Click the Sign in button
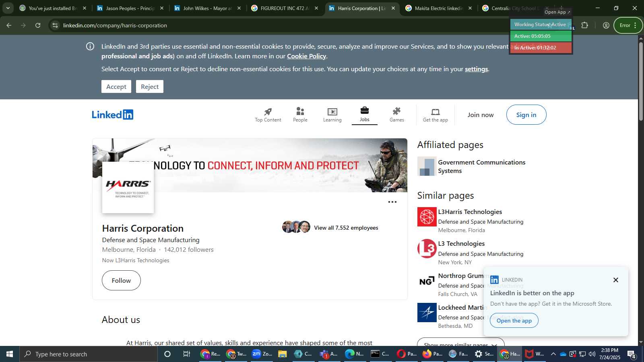The height and width of the screenshot is (362, 644). 526,115
